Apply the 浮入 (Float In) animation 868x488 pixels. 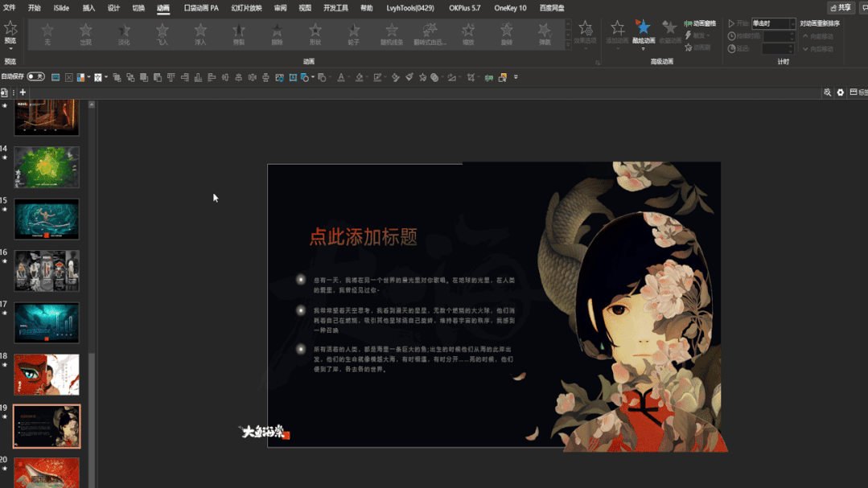point(200,33)
